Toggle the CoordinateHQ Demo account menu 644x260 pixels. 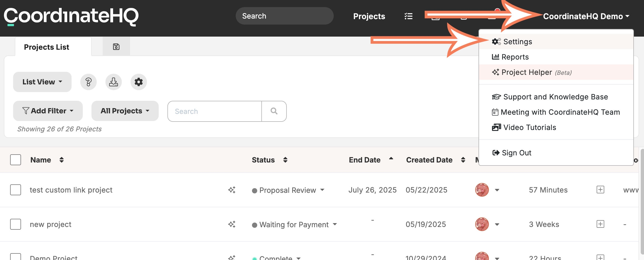click(586, 16)
